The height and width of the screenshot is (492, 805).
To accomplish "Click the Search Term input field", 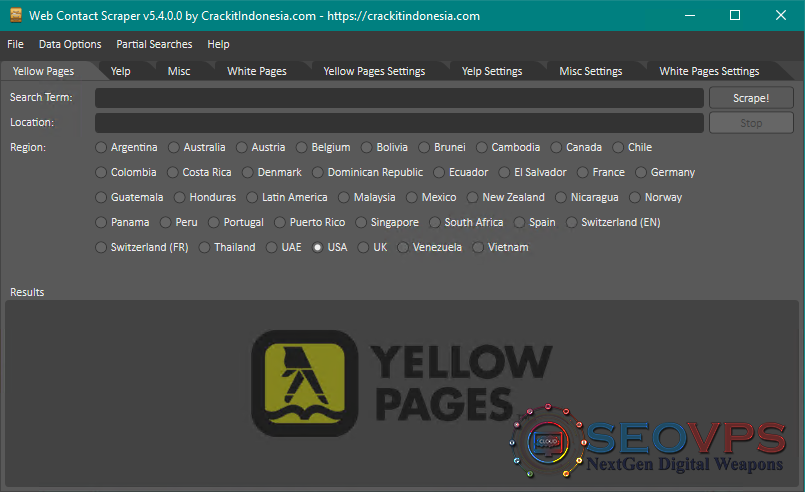I will 399,98.
